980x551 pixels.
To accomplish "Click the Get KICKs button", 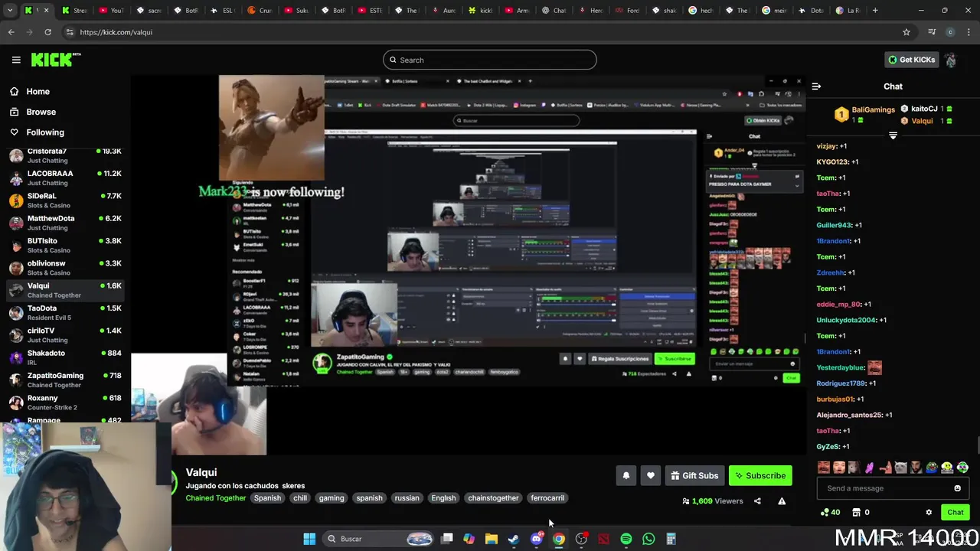I will (911, 60).
